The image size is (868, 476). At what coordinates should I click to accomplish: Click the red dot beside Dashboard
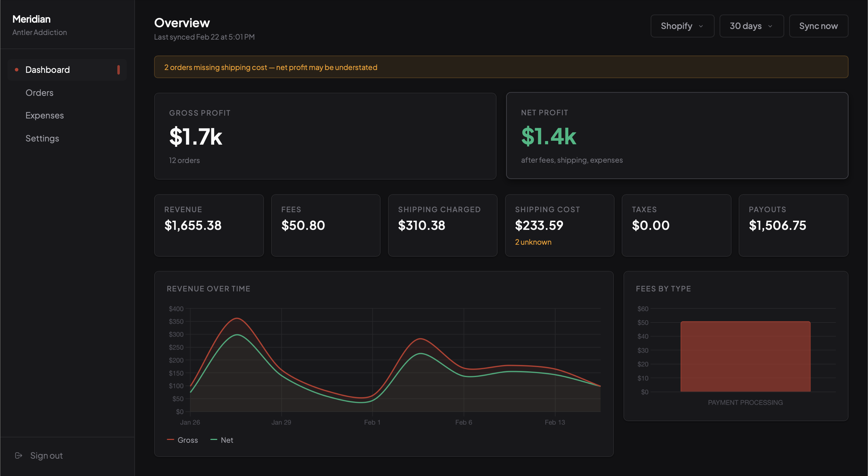tap(17, 70)
